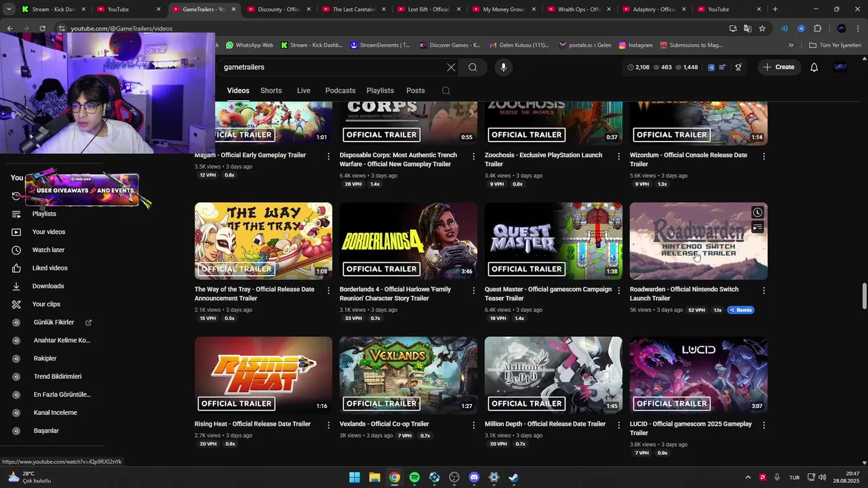Open Spotify from the taskbar
Viewport: 868px width, 488px height.
414,477
